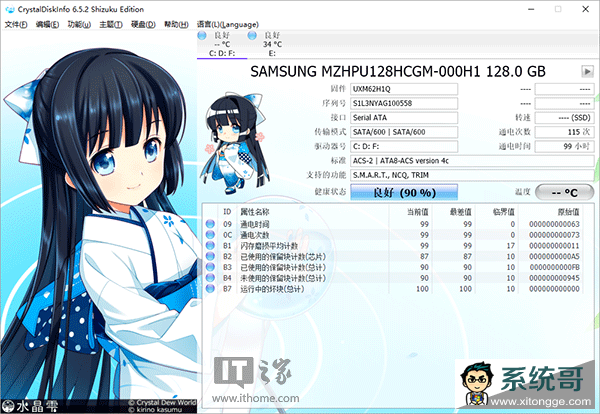600x414 pixels.
Task: Select the 通电次数 attribute row
Action: 393,234
